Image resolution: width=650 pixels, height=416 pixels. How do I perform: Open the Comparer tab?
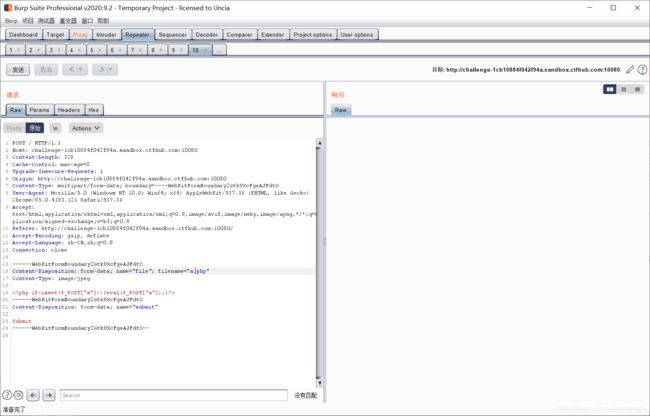click(240, 35)
